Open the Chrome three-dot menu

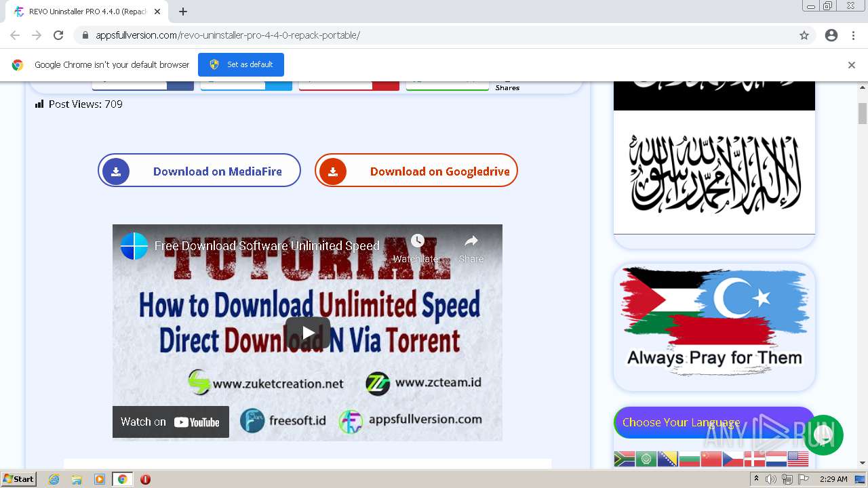pyautogui.click(x=853, y=35)
